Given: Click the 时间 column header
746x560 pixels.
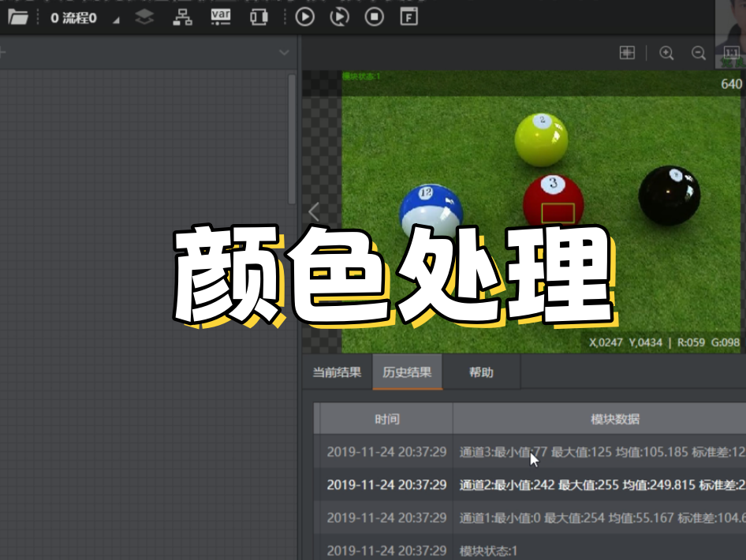Looking at the screenshot, I should (x=386, y=419).
